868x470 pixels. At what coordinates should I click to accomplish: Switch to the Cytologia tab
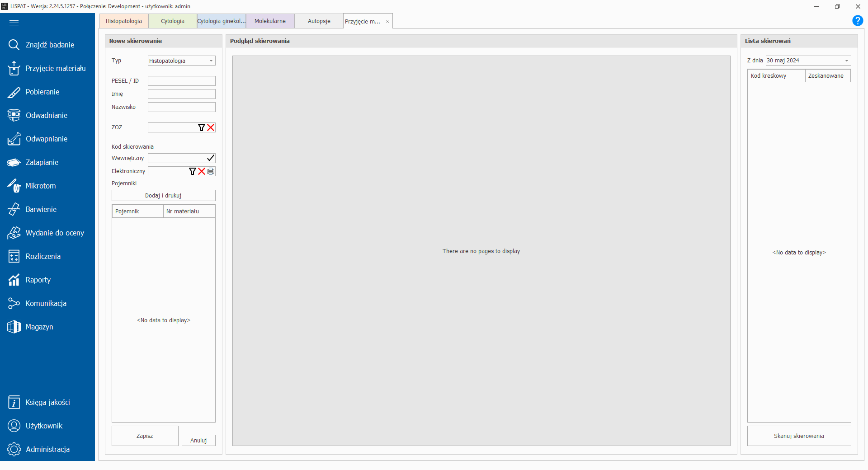pos(172,21)
